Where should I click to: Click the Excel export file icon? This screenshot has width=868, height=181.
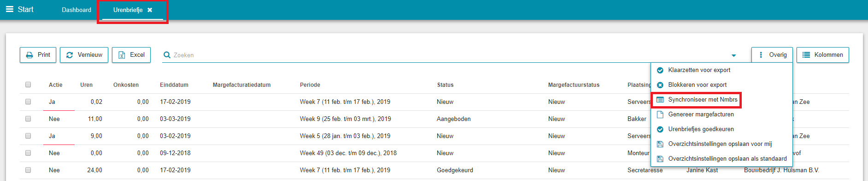tap(122, 55)
